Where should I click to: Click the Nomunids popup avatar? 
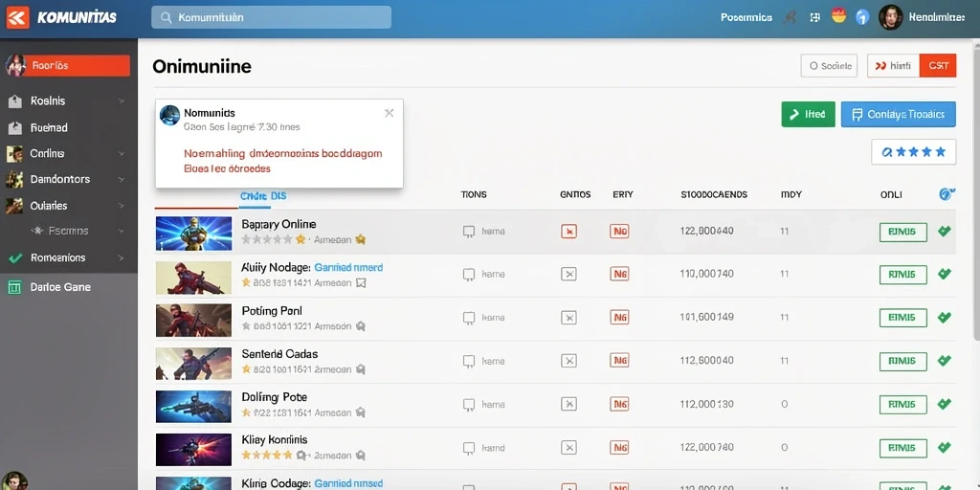(170, 115)
